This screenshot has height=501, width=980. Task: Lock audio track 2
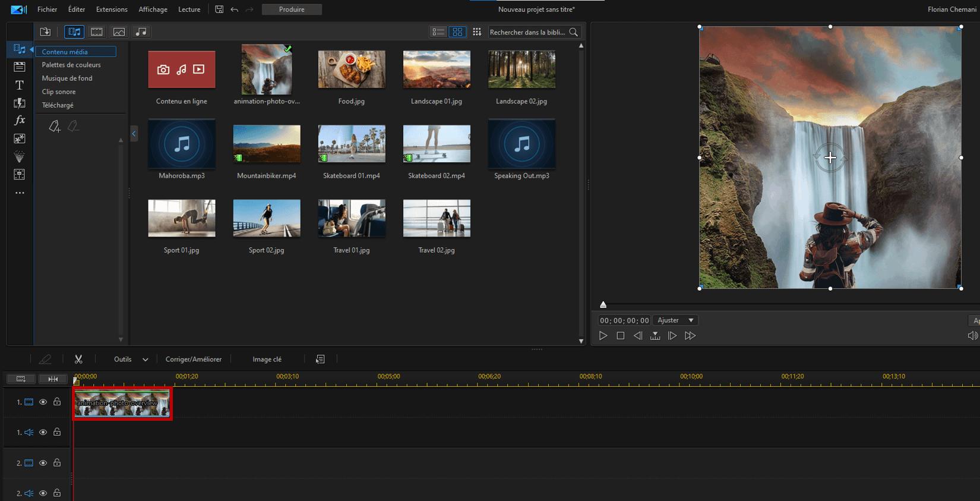click(57, 493)
